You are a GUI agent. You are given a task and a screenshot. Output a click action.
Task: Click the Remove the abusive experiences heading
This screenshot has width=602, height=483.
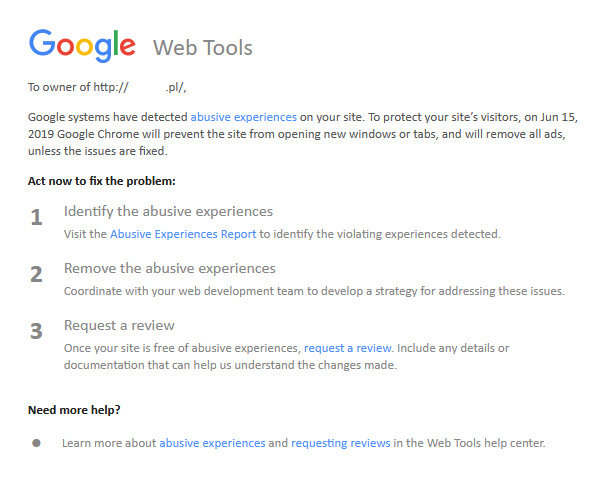170,268
